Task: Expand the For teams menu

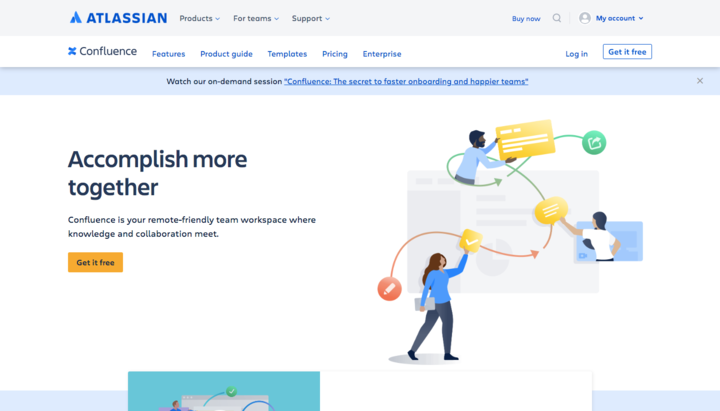Action: [x=256, y=18]
